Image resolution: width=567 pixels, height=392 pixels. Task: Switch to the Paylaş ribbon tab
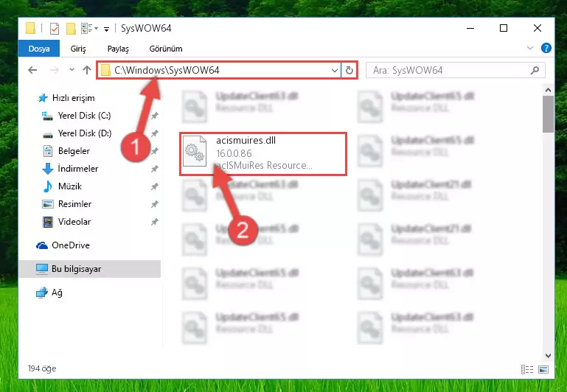(x=118, y=49)
